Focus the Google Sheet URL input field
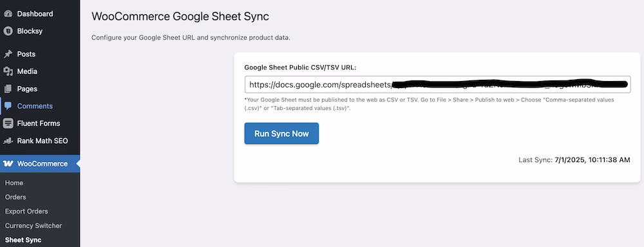This screenshot has height=247, width=644. click(x=437, y=84)
